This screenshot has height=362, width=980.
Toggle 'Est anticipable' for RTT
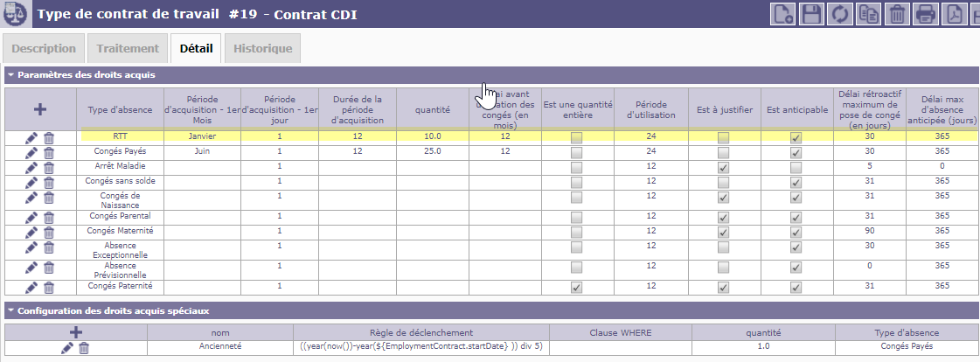pos(796,137)
